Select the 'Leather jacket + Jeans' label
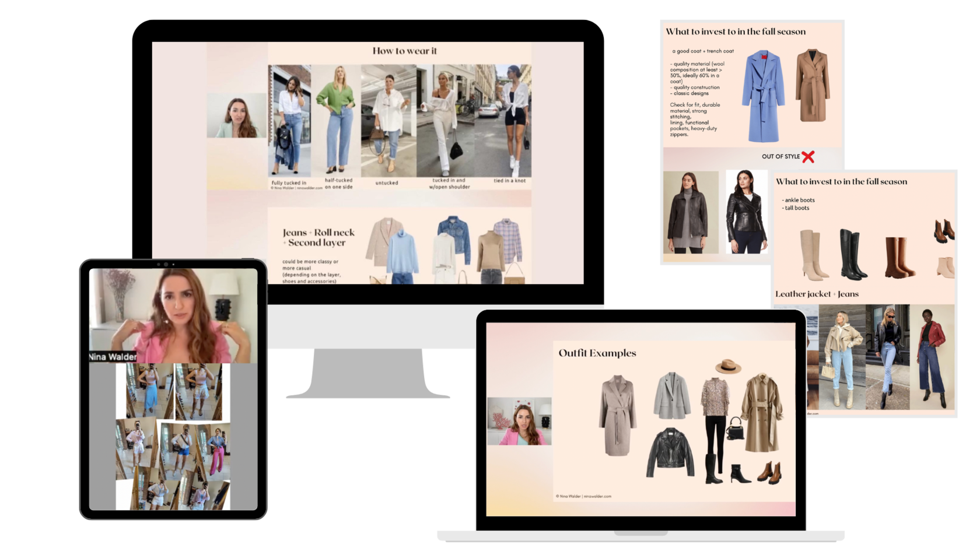The height and width of the screenshot is (551, 980). pyautogui.click(x=817, y=294)
